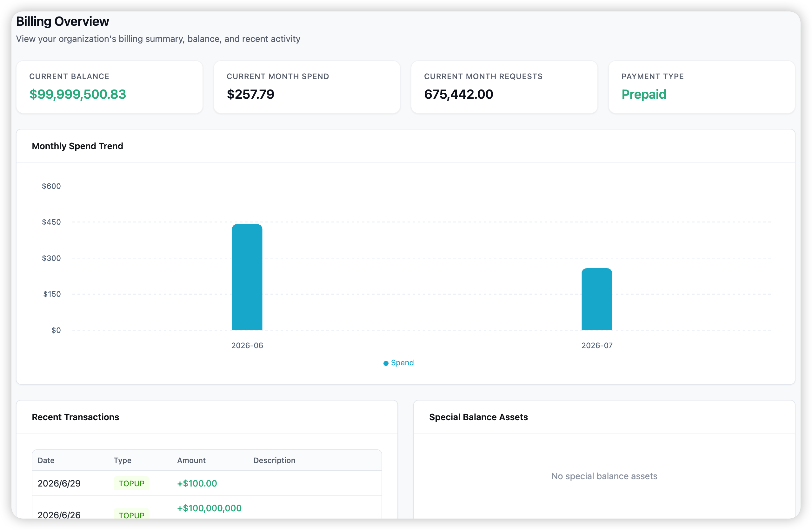Click the Recent Transactions heading
This screenshot has width=812, height=530.
click(76, 417)
